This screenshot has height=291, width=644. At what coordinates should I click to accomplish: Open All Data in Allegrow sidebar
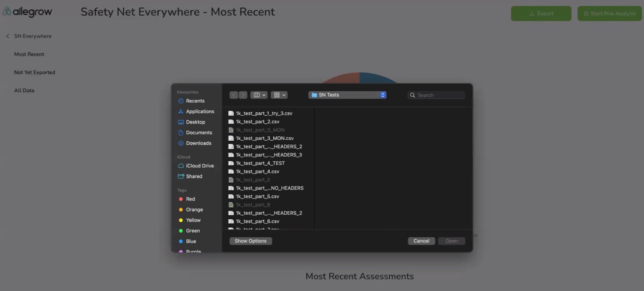(x=24, y=91)
